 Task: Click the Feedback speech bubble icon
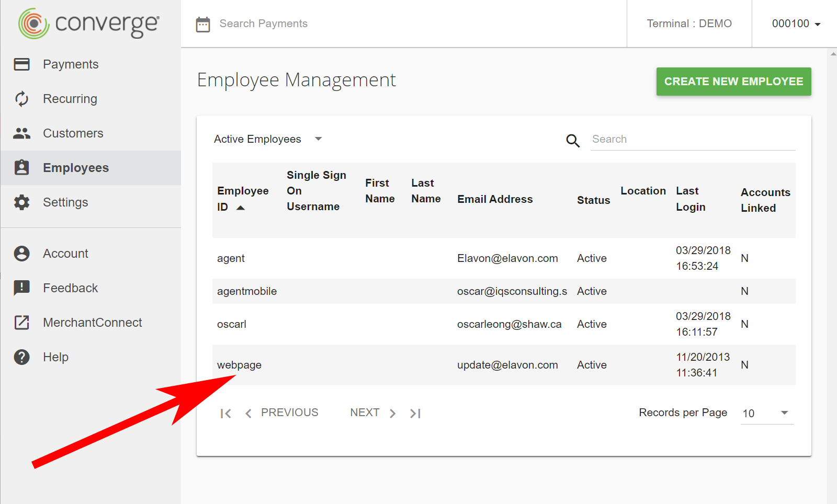[x=21, y=288]
